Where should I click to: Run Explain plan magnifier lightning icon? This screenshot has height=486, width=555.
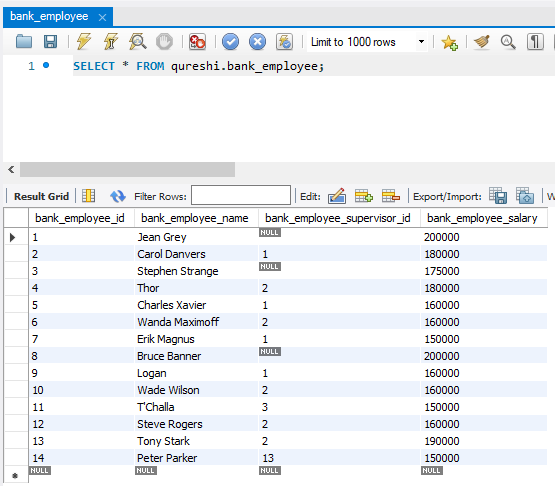137,42
